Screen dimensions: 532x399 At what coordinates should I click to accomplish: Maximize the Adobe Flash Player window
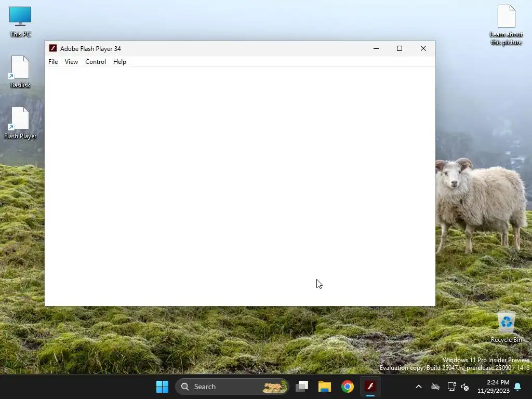point(400,48)
